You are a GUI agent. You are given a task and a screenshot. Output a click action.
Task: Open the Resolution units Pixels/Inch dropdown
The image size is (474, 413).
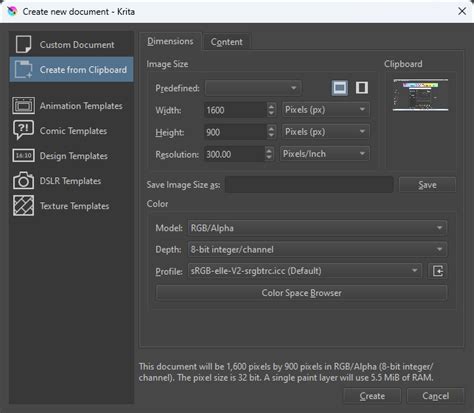pos(324,154)
